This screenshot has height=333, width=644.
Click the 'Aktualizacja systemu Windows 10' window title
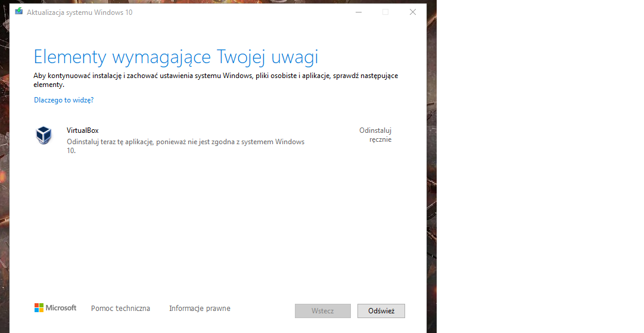pyautogui.click(x=80, y=13)
